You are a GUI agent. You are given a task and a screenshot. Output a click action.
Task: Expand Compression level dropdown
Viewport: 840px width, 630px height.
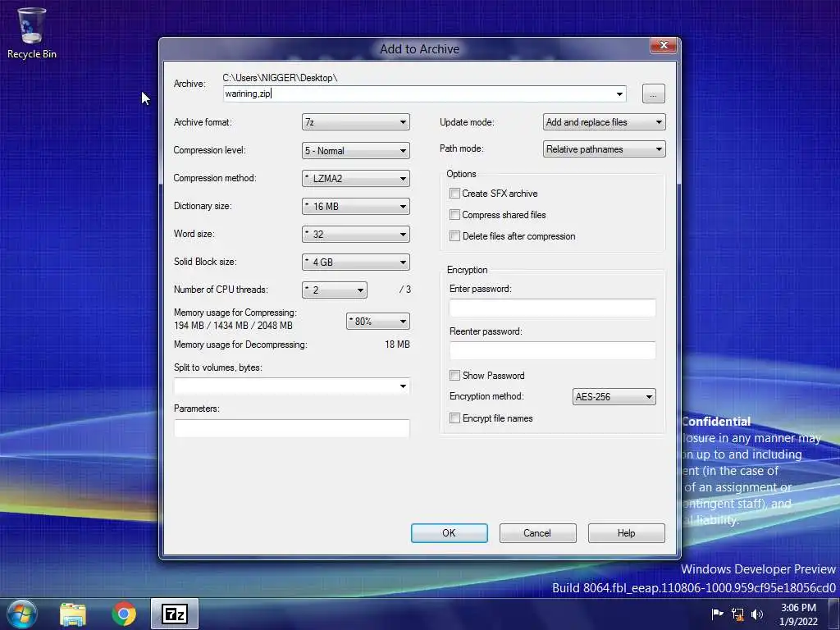click(356, 151)
